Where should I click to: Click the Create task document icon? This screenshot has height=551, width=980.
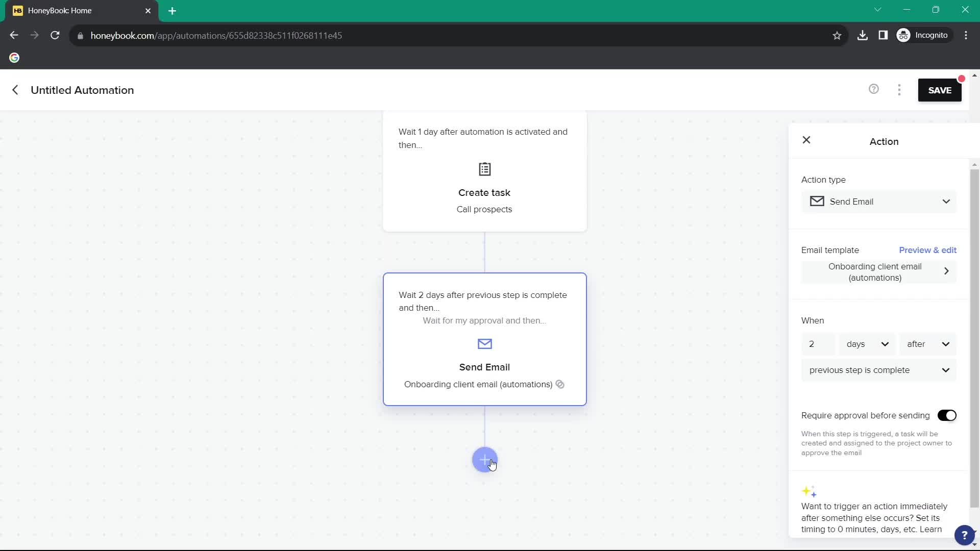coord(484,169)
